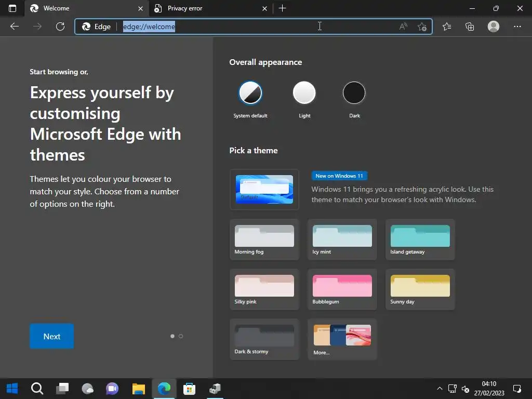Open the Widgets taskbar icon
The width and height of the screenshot is (532, 399).
[87, 389]
